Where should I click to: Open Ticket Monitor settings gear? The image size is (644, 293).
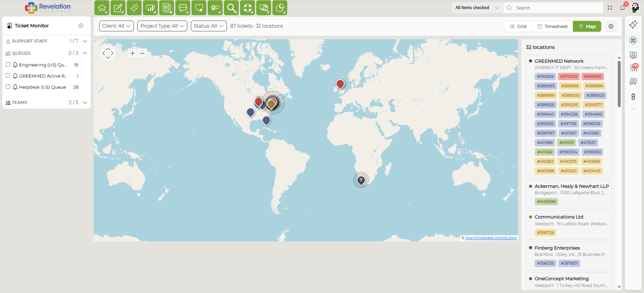tap(81, 26)
